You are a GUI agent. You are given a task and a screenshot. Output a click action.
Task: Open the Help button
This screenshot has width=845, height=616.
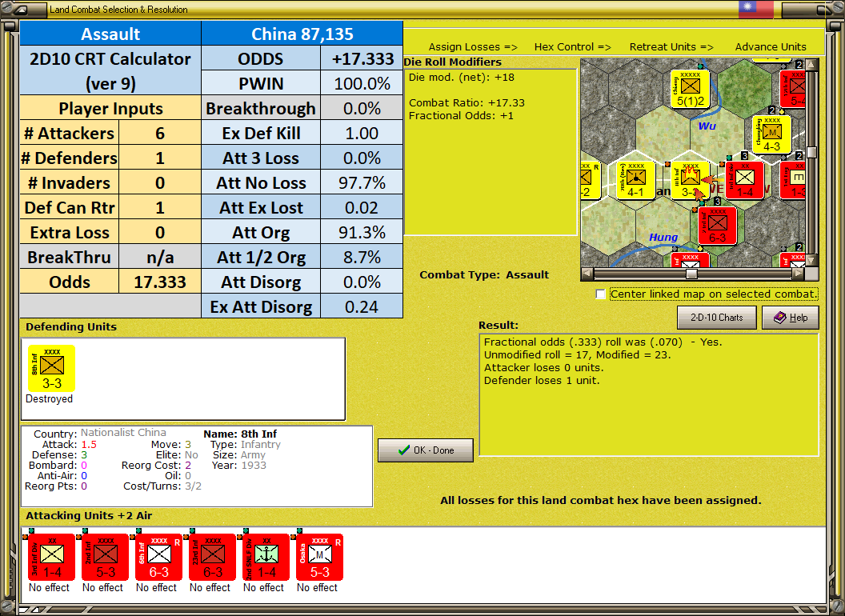point(791,318)
